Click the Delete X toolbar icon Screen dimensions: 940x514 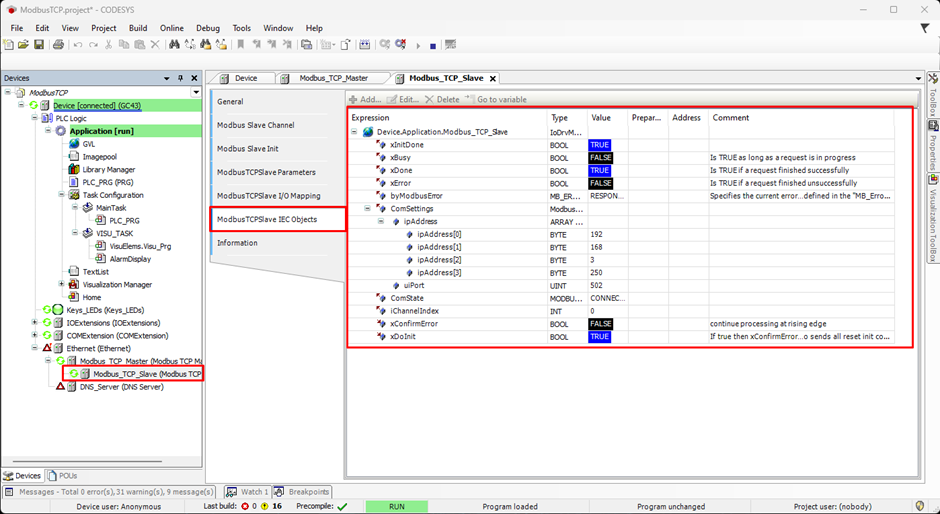point(155,44)
